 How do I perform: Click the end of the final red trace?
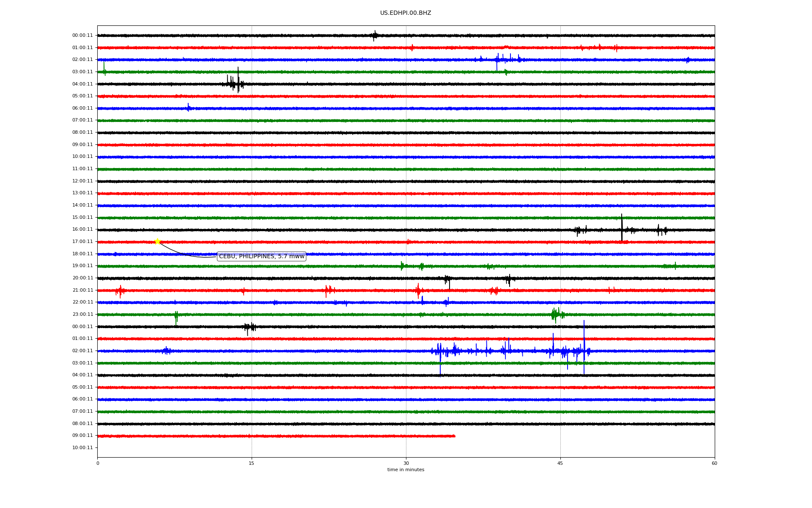pyautogui.click(x=455, y=436)
